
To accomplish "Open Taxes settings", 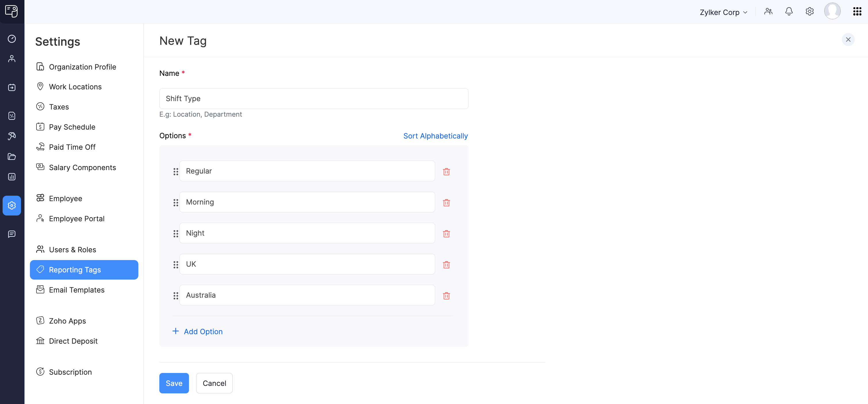I will point(84,107).
